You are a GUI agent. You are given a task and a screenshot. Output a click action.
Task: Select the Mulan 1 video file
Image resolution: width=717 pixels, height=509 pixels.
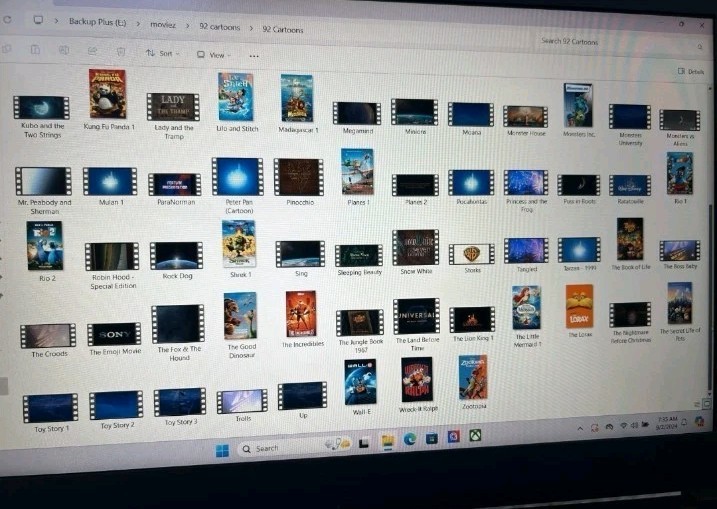coord(110,182)
